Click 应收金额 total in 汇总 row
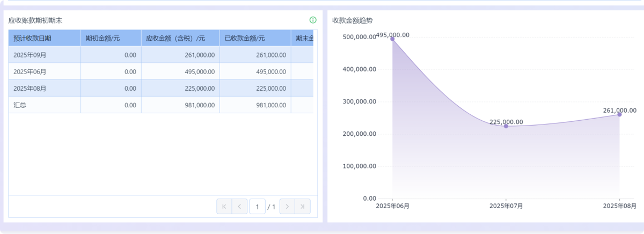644x234 pixels. (x=180, y=105)
